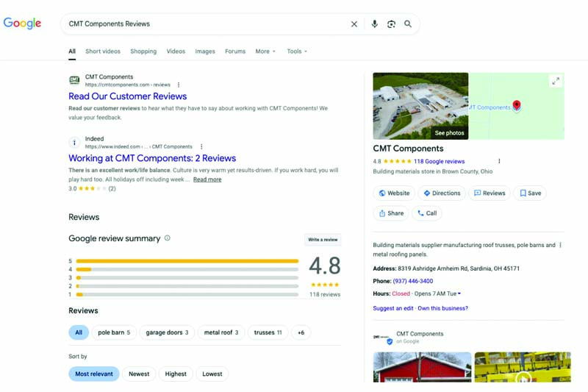
Task: Expand the More search categories dropdown
Action: pos(265,51)
